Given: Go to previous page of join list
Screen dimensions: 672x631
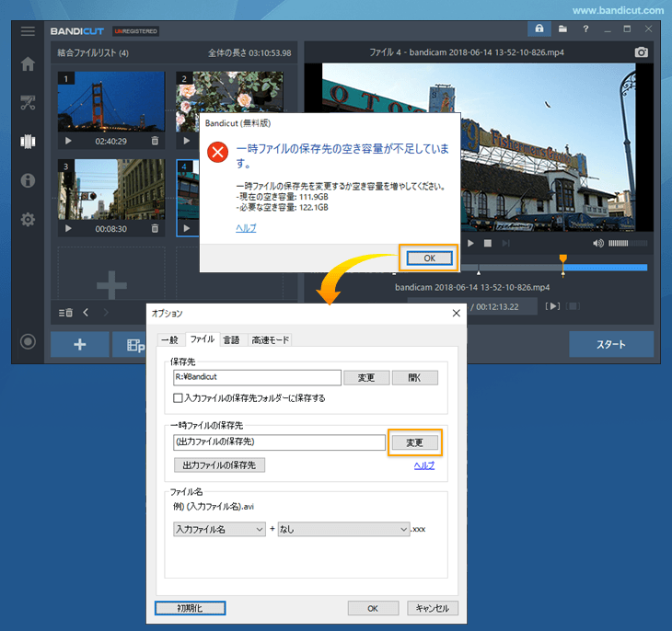Looking at the screenshot, I should 86,313.
